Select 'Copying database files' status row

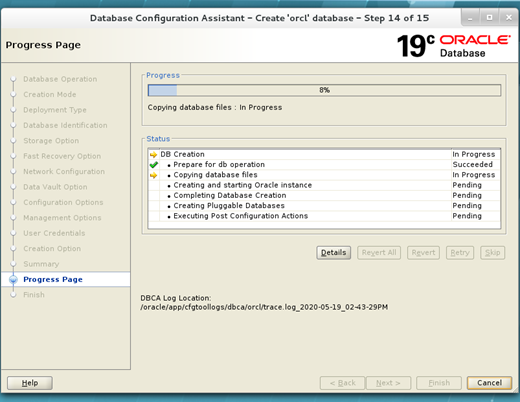click(324, 175)
